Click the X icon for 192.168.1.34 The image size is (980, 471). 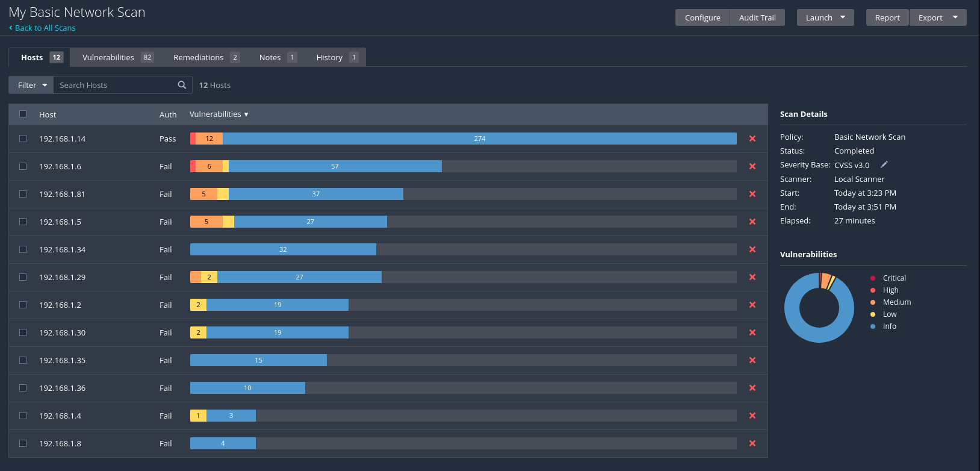pos(752,249)
